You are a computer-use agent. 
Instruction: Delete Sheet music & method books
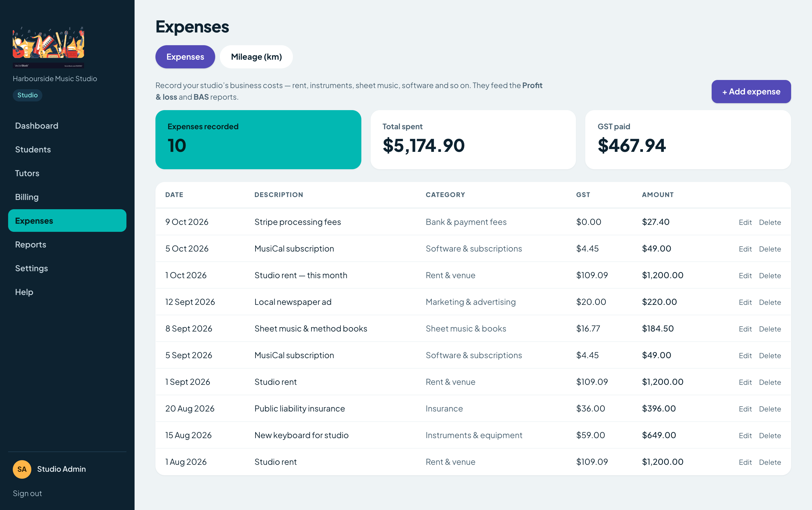pyautogui.click(x=769, y=329)
